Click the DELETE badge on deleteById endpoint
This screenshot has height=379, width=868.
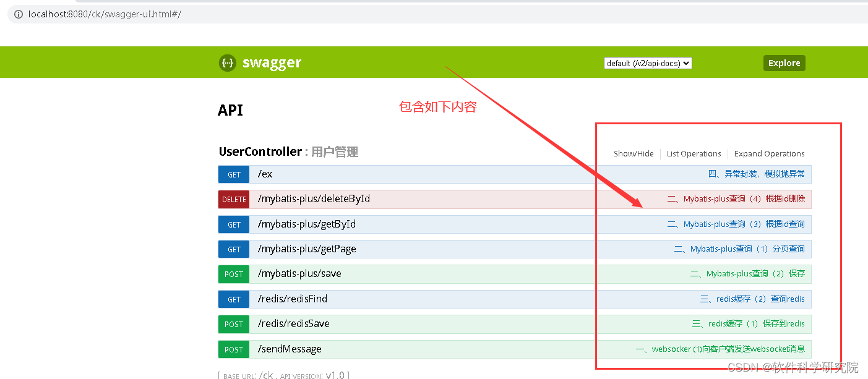233,199
